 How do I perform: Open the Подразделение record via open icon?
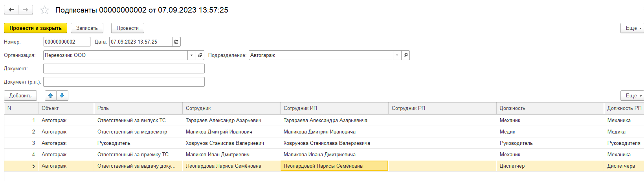click(x=405, y=55)
